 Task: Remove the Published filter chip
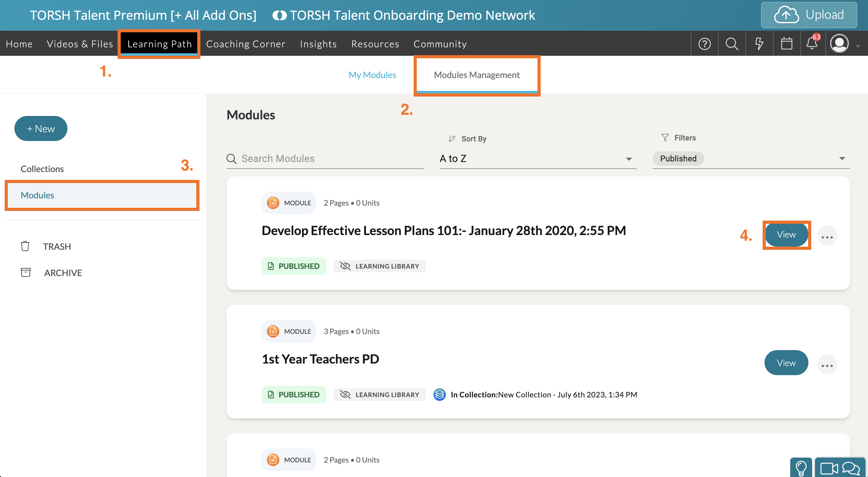[x=678, y=159]
